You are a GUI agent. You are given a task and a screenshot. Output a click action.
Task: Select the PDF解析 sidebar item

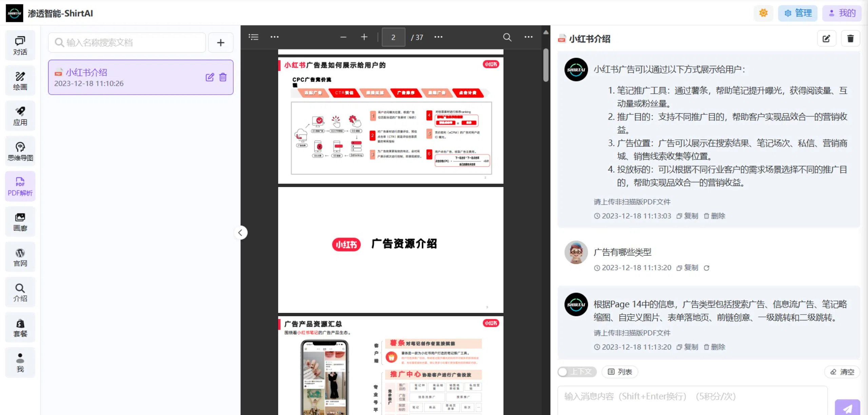[20, 187]
